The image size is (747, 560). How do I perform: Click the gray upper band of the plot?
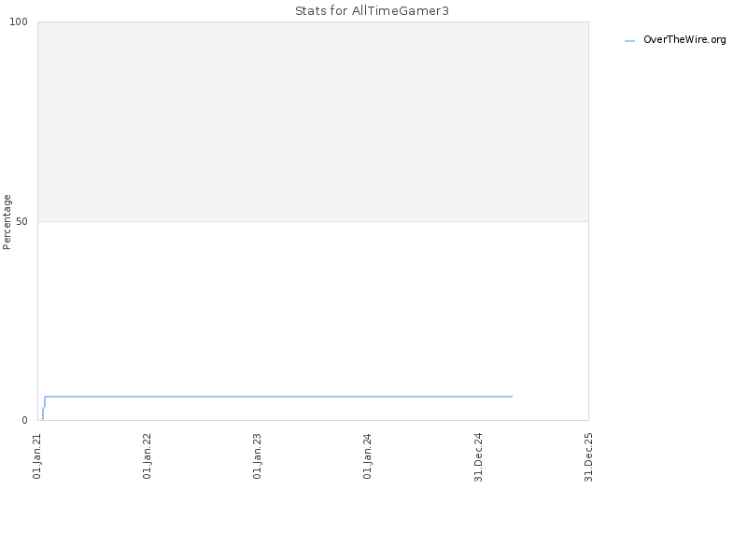click(x=313, y=121)
